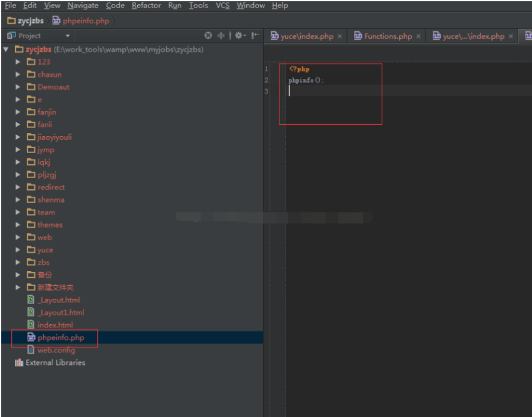Screen dimensions: 532x417
Task: Select web.config file name
Action: 56,350
